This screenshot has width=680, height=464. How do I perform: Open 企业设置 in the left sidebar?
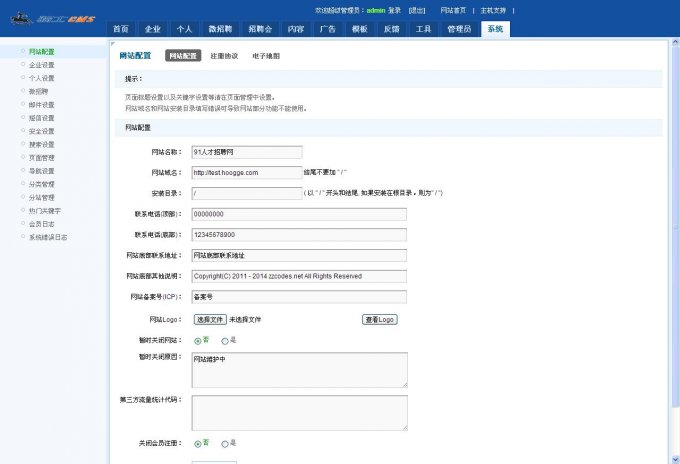tap(42, 64)
